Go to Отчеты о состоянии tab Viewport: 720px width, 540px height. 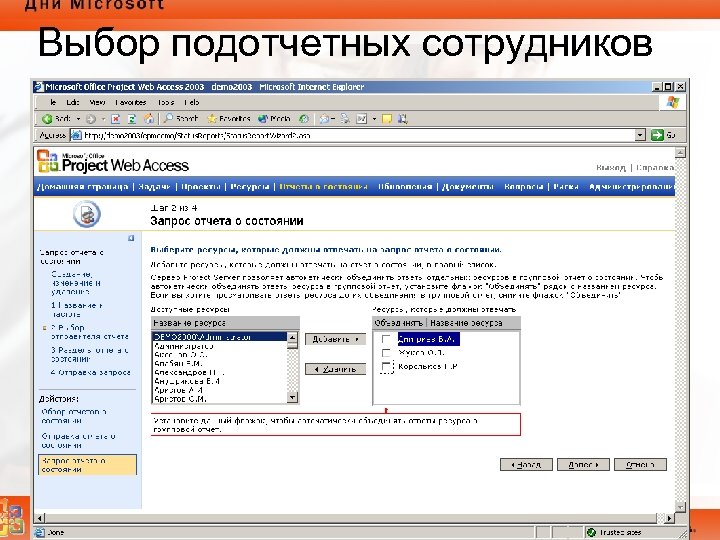(x=324, y=186)
